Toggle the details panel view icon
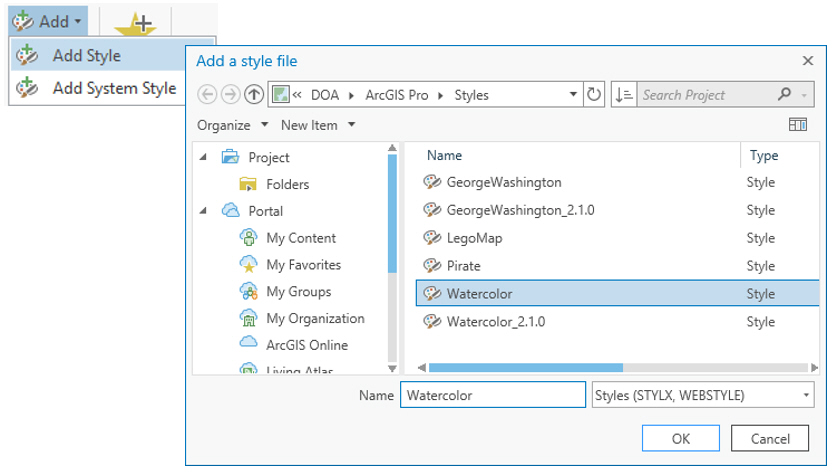The height and width of the screenshot is (476, 840). [x=798, y=125]
